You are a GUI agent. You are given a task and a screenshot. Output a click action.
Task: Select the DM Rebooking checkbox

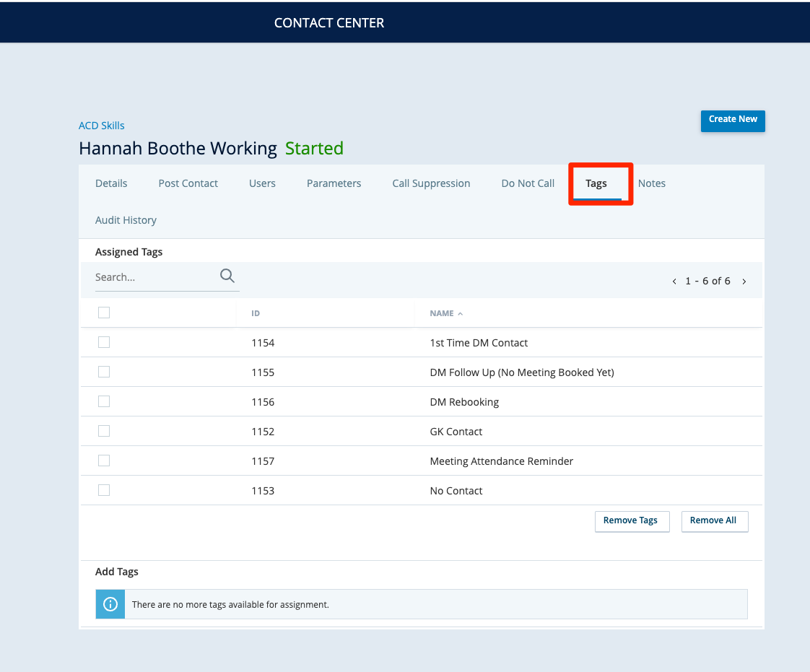[x=104, y=401]
